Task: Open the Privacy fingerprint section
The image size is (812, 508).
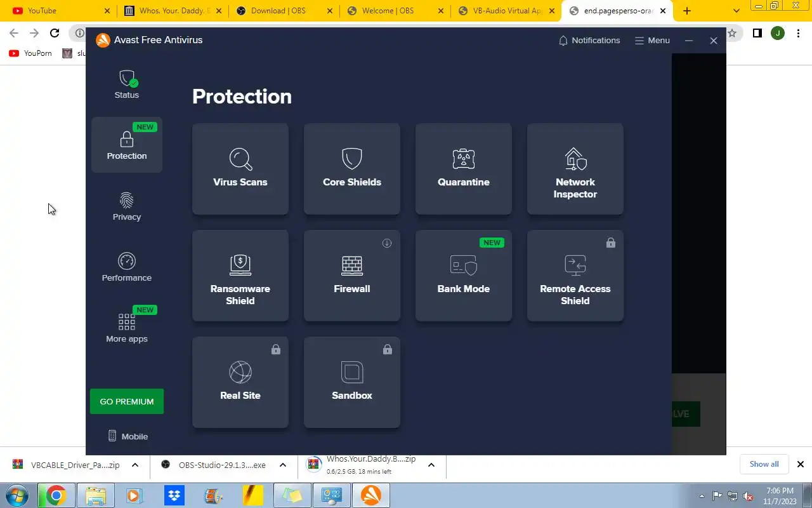Action: coord(127,206)
